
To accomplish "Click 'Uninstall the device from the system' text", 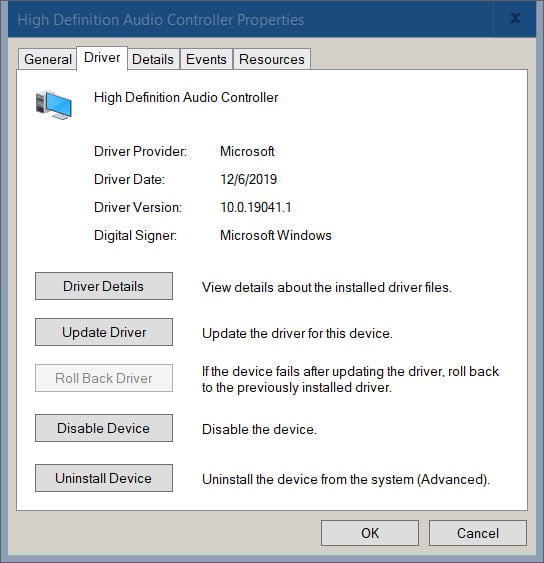I will pos(346,480).
